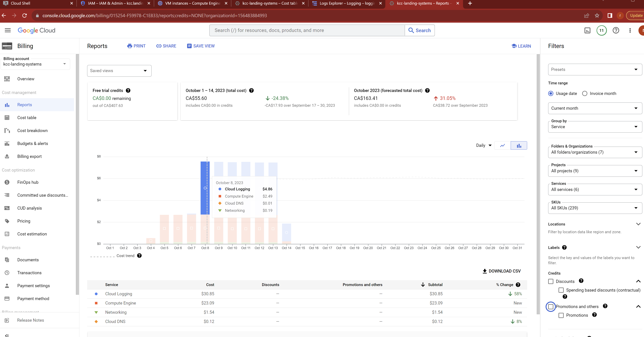The width and height of the screenshot is (644, 337).
Task: Click DOWNLOAD CSV above the table
Action: (501, 271)
